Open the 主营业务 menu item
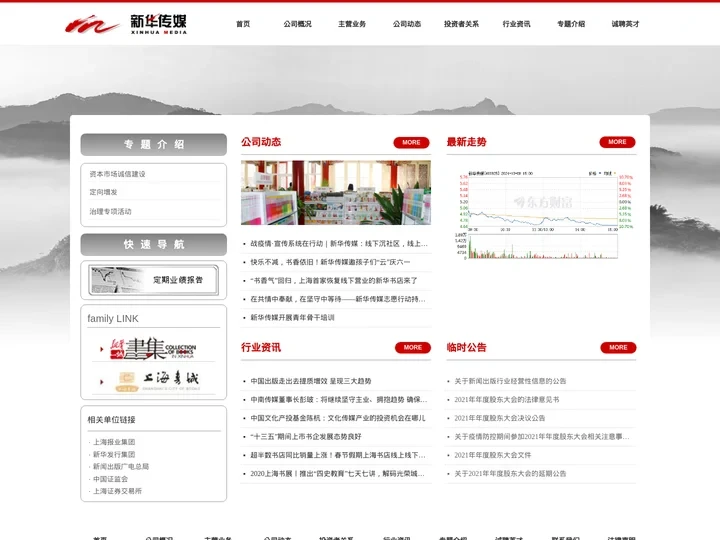 352,24
